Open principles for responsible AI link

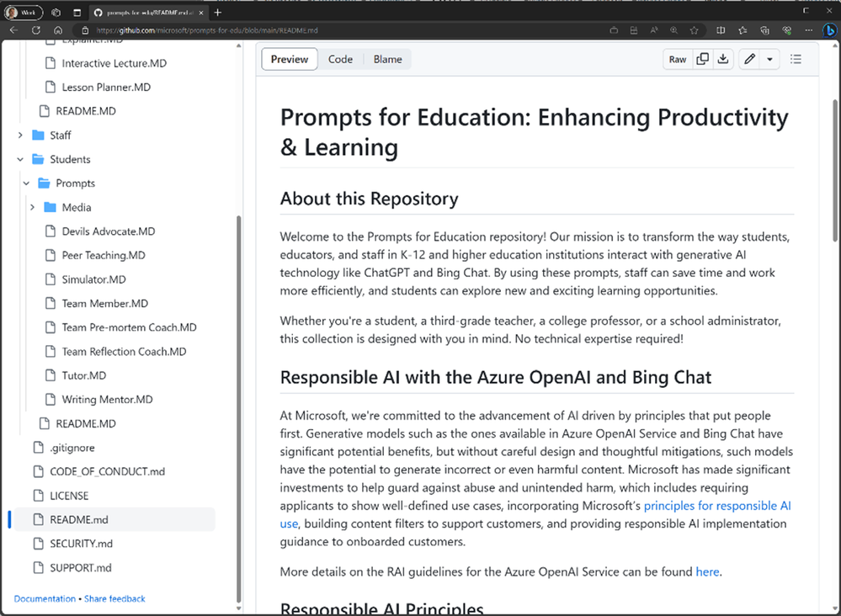click(x=717, y=506)
